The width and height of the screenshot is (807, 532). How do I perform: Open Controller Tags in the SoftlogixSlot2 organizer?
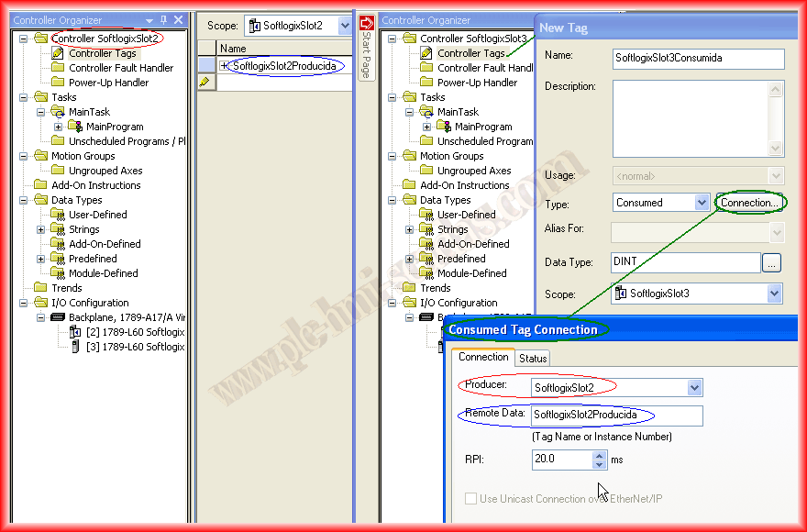pyautogui.click(x=102, y=53)
